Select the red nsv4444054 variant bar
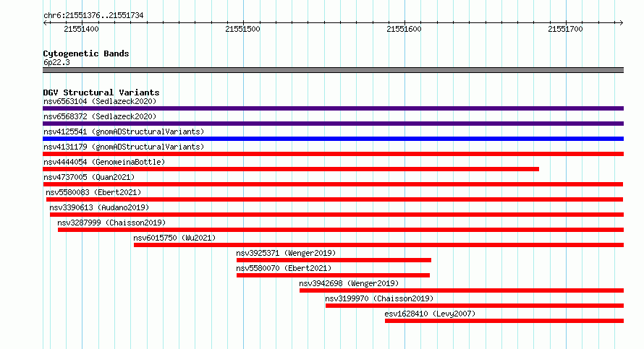 coord(291,169)
